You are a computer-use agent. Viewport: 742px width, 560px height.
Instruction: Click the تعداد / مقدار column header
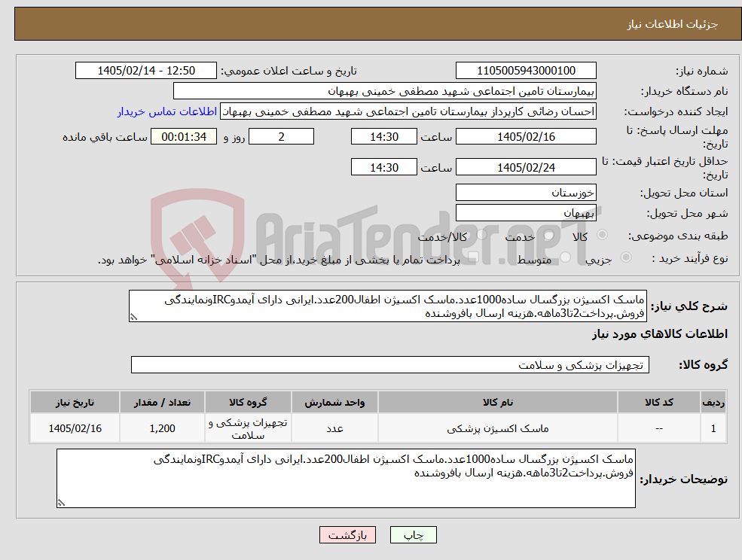pos(162,402)
